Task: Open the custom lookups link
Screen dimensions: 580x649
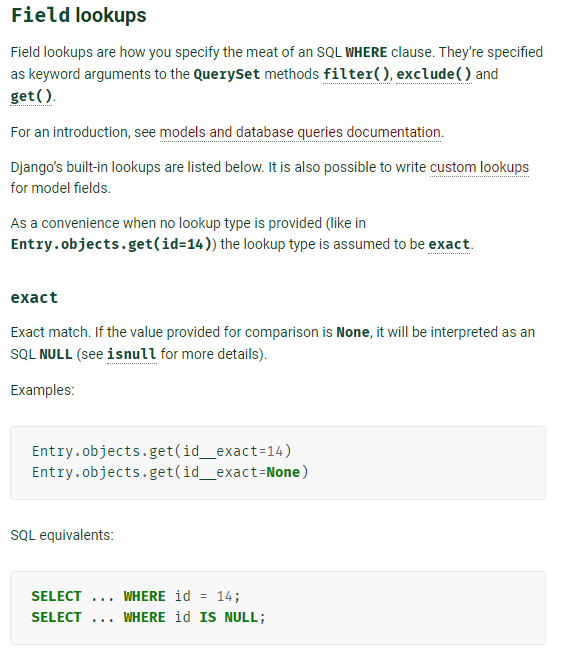Action: tap(479, 167)
